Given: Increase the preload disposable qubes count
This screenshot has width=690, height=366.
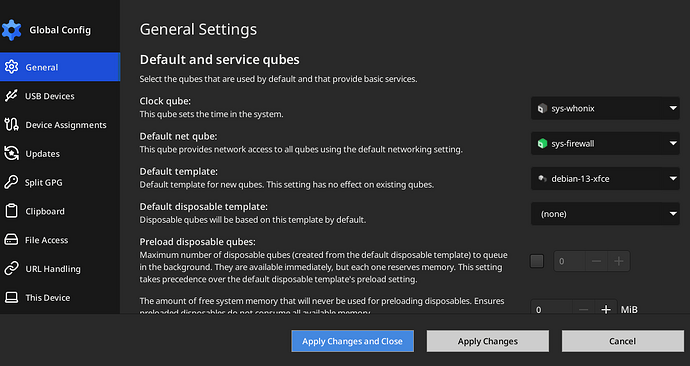Looking at the screenshot, I should (x=619, y=261).
